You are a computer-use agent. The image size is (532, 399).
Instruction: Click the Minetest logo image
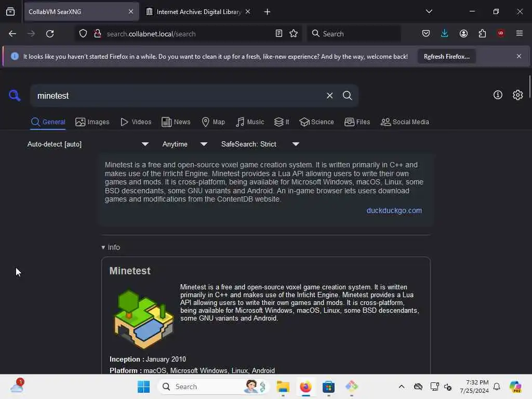click(143, 319)
